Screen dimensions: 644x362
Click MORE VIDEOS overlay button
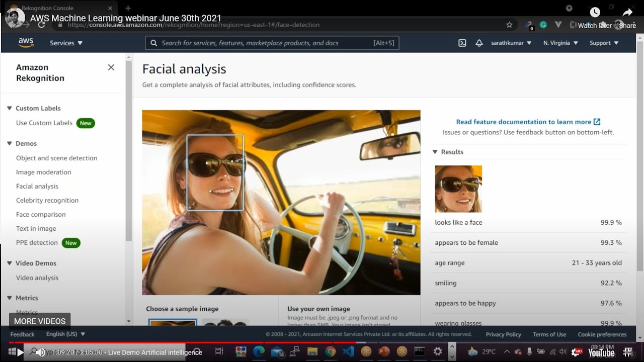pos(40,321)
